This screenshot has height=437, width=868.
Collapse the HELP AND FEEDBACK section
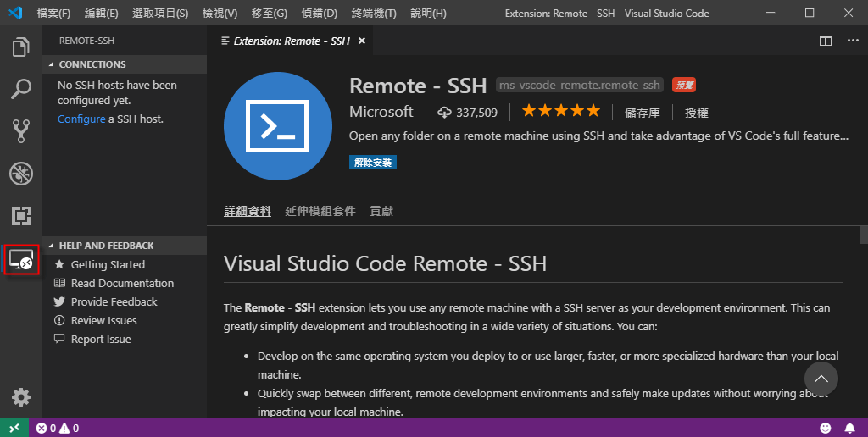point(124,246)
